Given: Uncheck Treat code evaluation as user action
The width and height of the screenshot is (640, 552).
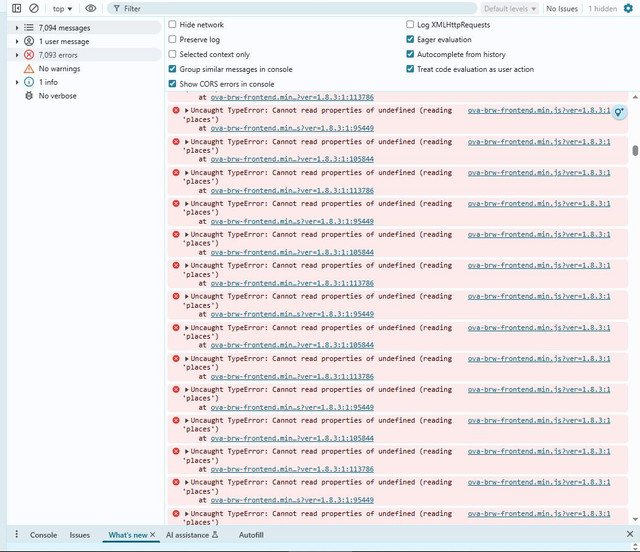Looking at the screenshot, I should click(x=410, y=69).
